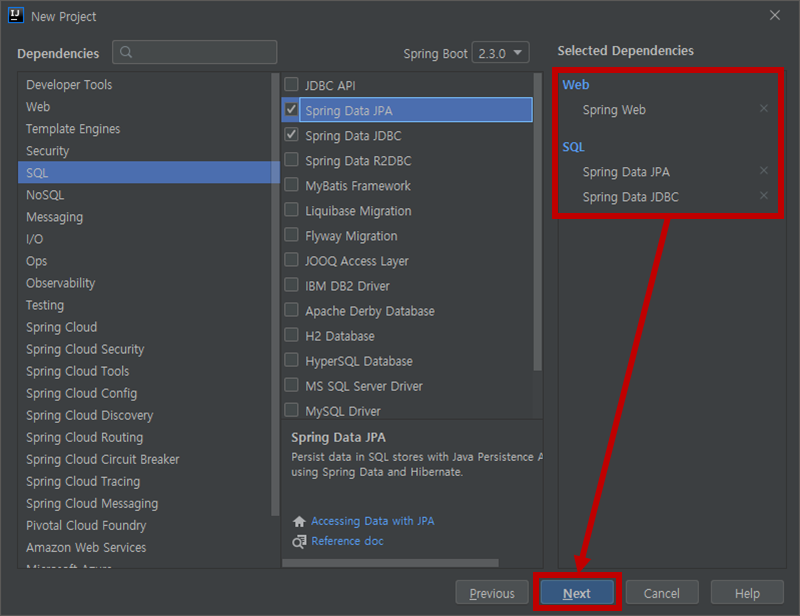
Task: Open Help for the dialog
Action: 747,593
